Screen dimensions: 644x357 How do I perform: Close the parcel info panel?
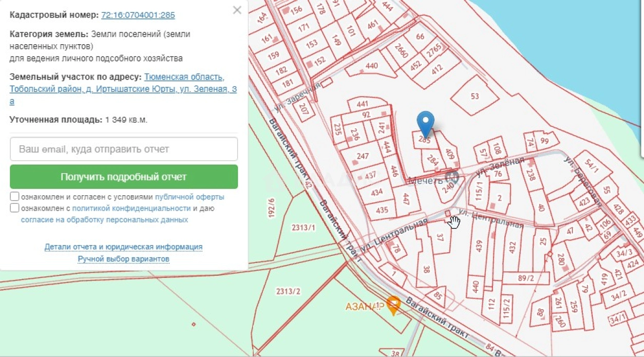click(x=237, y=10)
